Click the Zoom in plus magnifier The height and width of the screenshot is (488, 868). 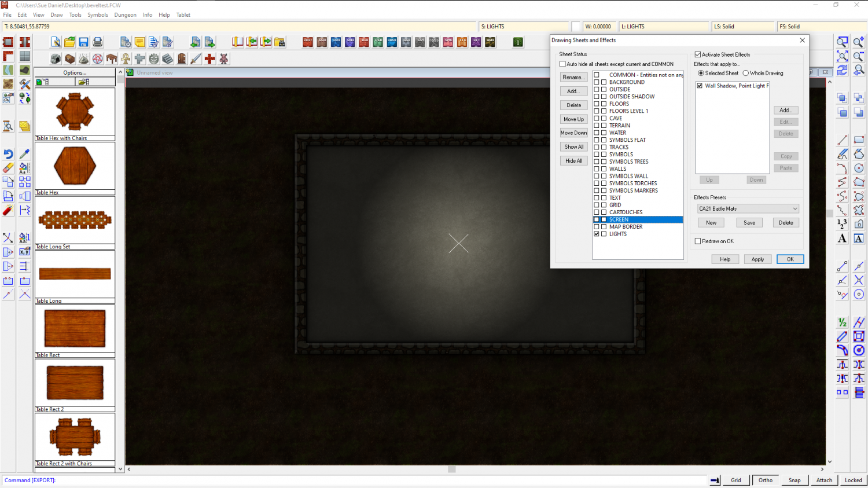[859, 42]
